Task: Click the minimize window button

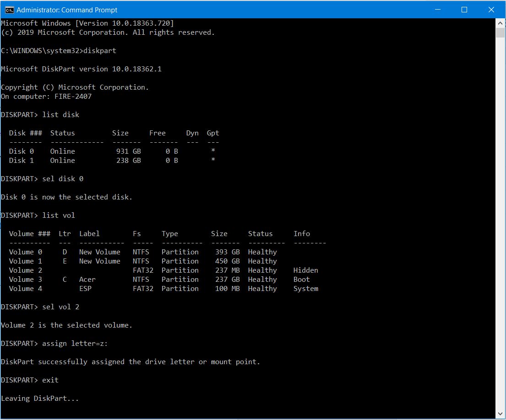Action: pyautogui.click(x=438, y=9)
